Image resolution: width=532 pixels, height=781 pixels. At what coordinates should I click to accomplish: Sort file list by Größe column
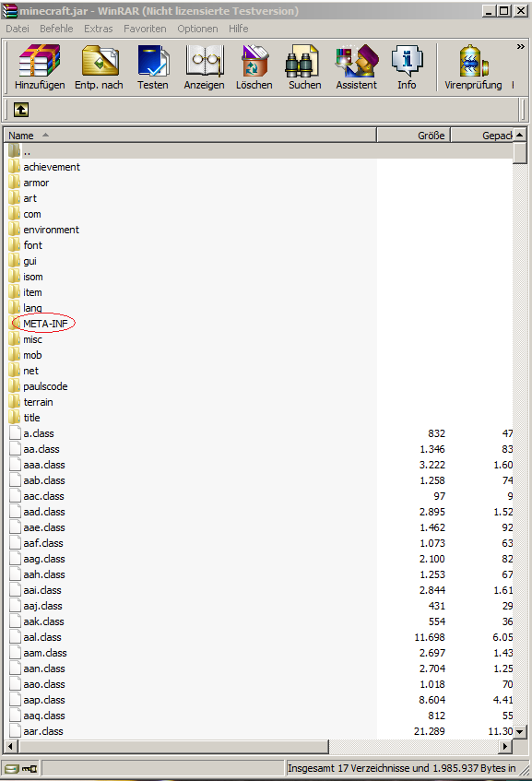[413, 136]
